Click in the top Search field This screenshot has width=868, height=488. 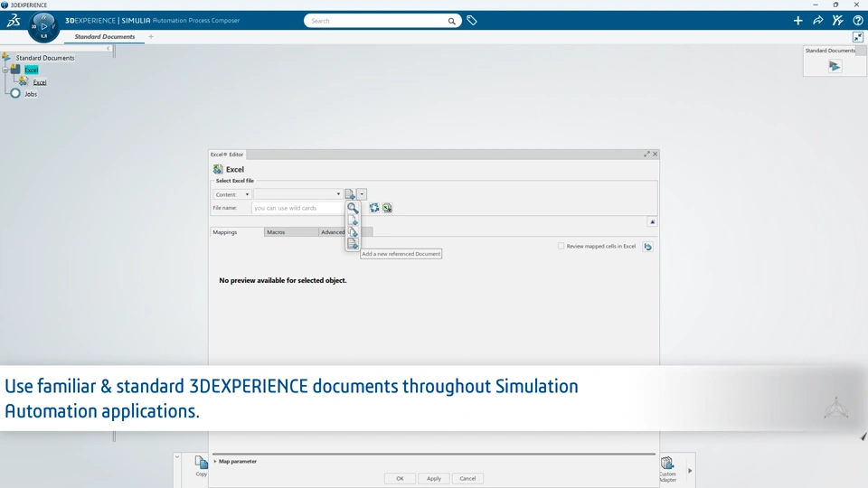378,21
